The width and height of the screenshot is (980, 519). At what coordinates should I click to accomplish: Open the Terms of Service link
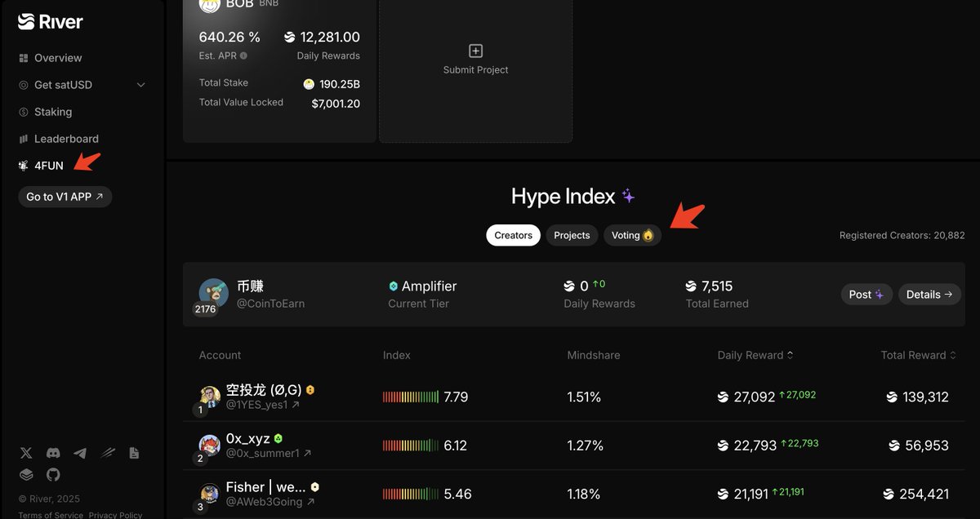(51, 515)
